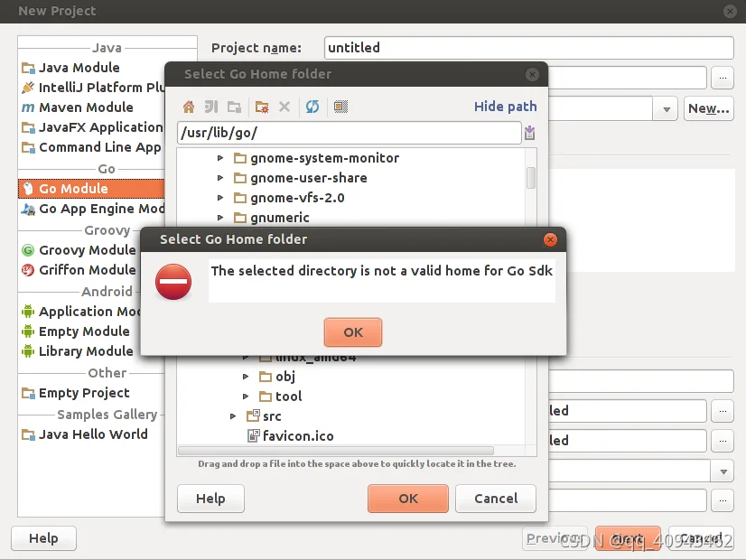
Task: Select Command Line App project type
Action: tap(93, 147)
